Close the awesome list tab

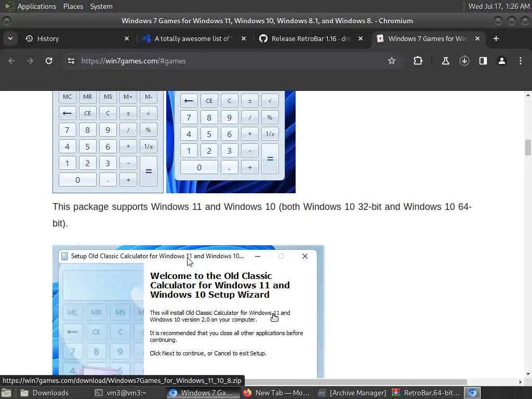point(244,38)
